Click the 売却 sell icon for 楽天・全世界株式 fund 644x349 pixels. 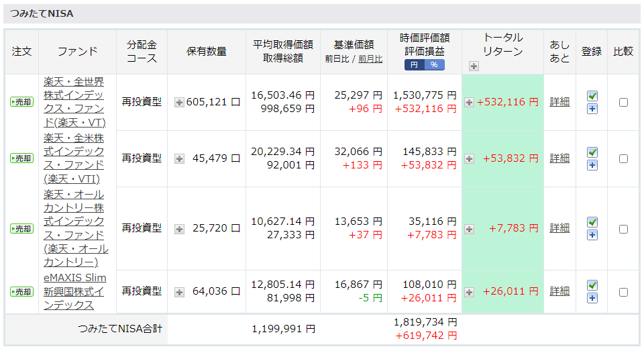click(x=21, y=102)
